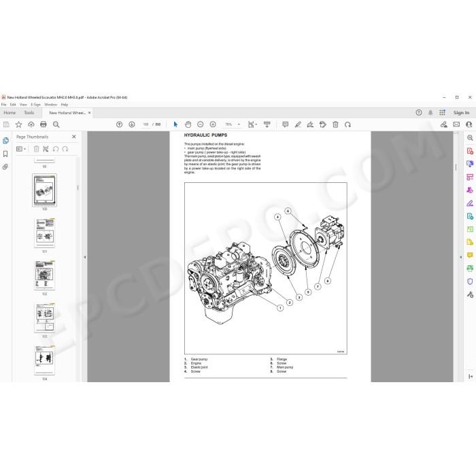Image resolution: width=476 pixels, height=476 pixels.
Task: Click the scrolling mode toolbar icon
Action: click(267, 124)
